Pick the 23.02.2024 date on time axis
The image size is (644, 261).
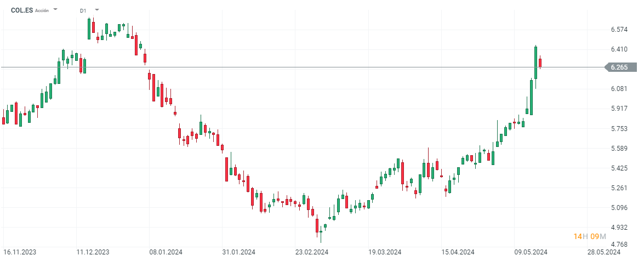pyautogui.click(x=311, y=252)
